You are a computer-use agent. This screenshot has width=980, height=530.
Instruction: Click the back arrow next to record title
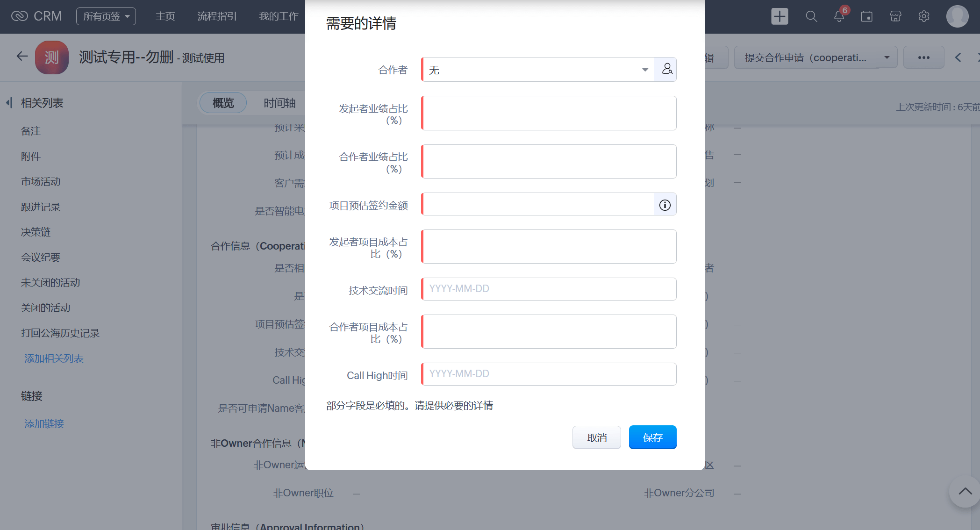point(22,57)
